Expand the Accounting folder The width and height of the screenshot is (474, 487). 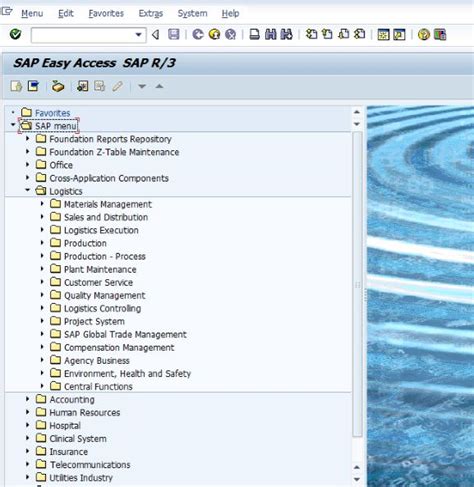tap(28, 399)
